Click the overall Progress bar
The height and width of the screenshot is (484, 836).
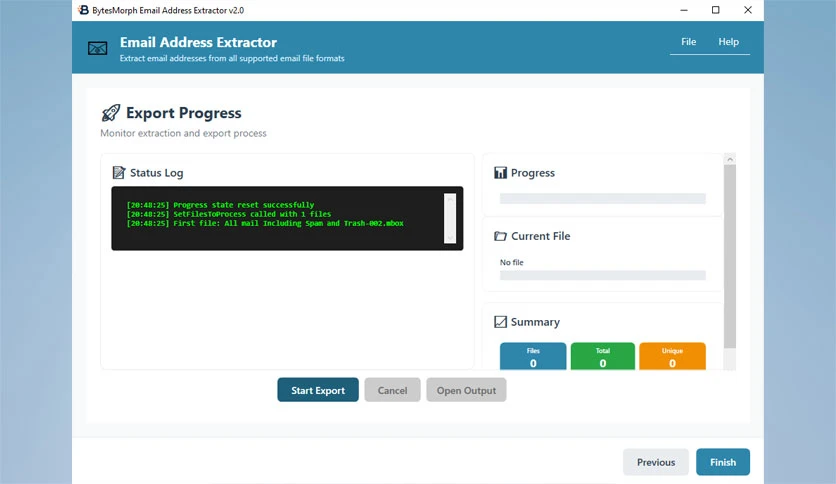602,198
